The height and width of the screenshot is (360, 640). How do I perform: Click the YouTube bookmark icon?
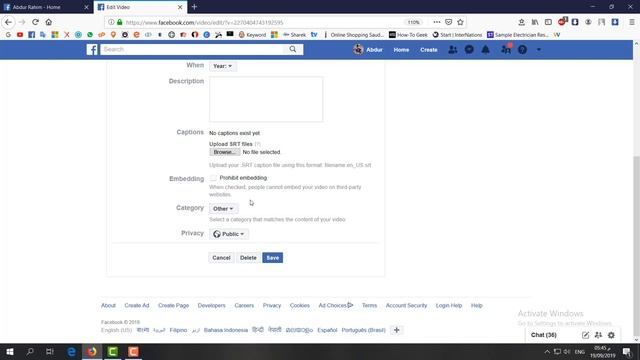point(20,35)
